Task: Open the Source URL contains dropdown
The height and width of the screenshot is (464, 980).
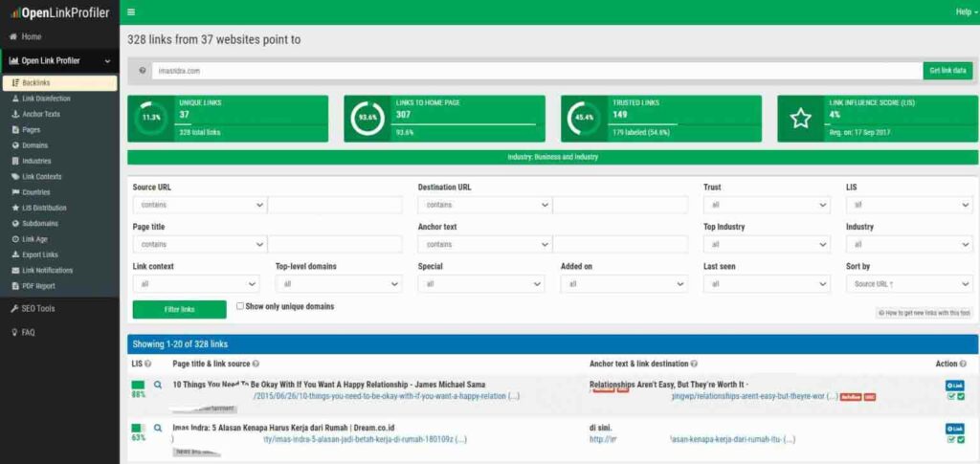Action: pyautogui.click(x=200, y=205)
